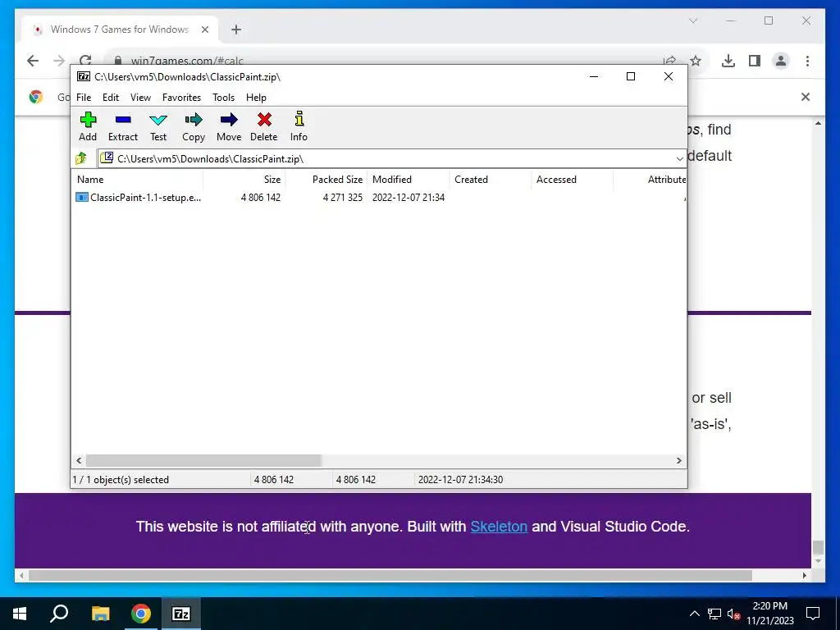Click the 4 806 142 size cell
Screen dimensions: 840x630
[x=261, y=198]
